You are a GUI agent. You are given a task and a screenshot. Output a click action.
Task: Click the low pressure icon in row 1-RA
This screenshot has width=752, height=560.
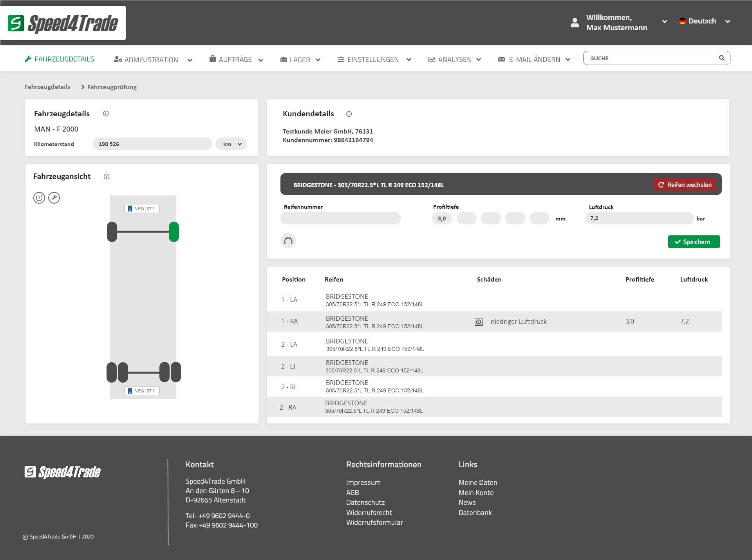pos(479,322)
